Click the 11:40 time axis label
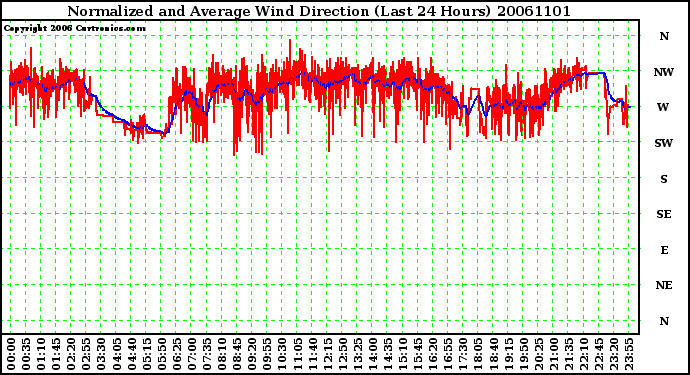Viewport: 690px width, 375px height. pyautogui.click(x=312, y=355)
